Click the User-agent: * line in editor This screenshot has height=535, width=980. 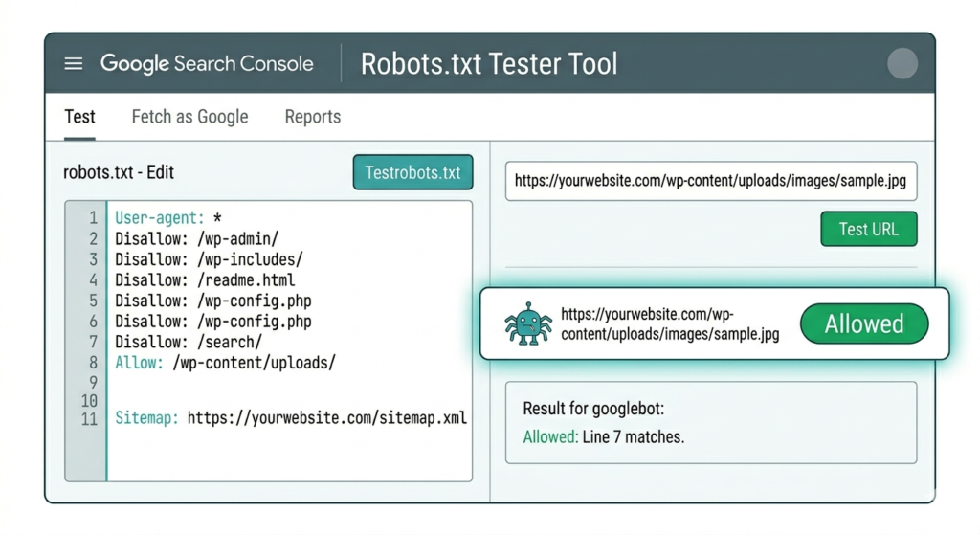point(168,218)
